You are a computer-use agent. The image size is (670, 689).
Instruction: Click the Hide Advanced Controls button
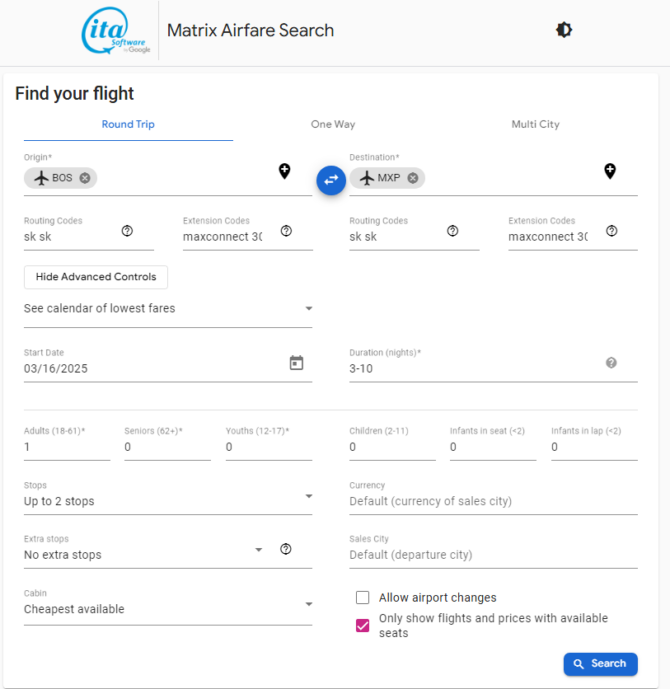pyautogui.click(x=96, y=277)
